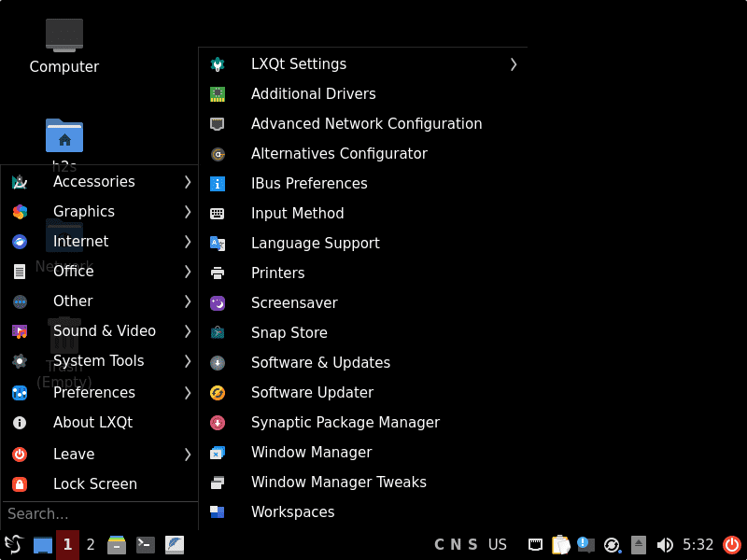The width and height of the screenshot is (747, 560).
Task: Select workspace 1 in the pager
Action: pos(67,545)
